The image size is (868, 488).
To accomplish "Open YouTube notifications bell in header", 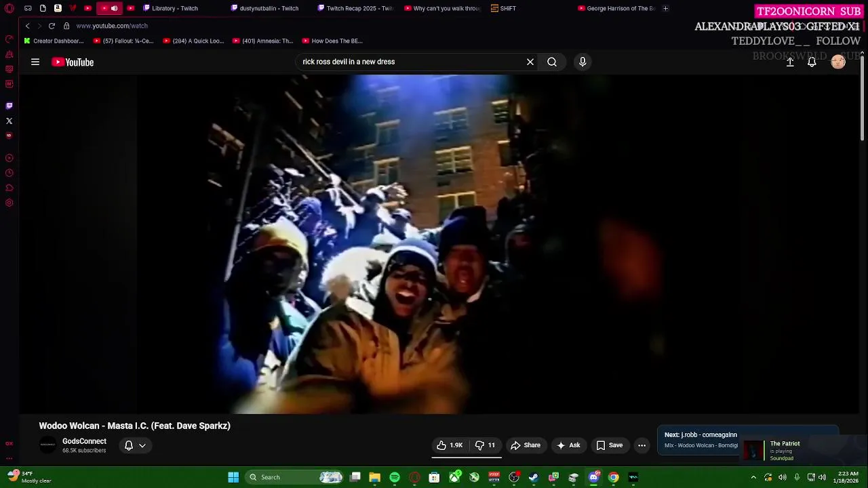I will 812,62.
